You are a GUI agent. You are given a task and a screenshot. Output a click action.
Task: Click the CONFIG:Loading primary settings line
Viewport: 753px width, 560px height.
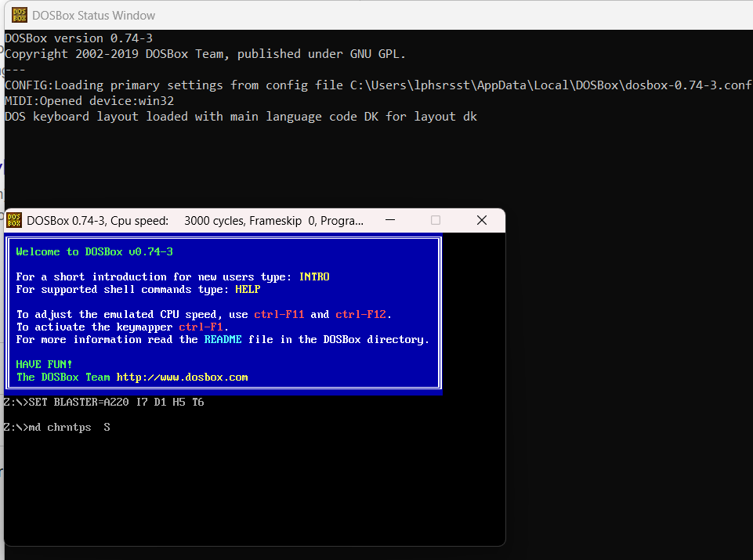pyautogui.click(x=378, y=85)
